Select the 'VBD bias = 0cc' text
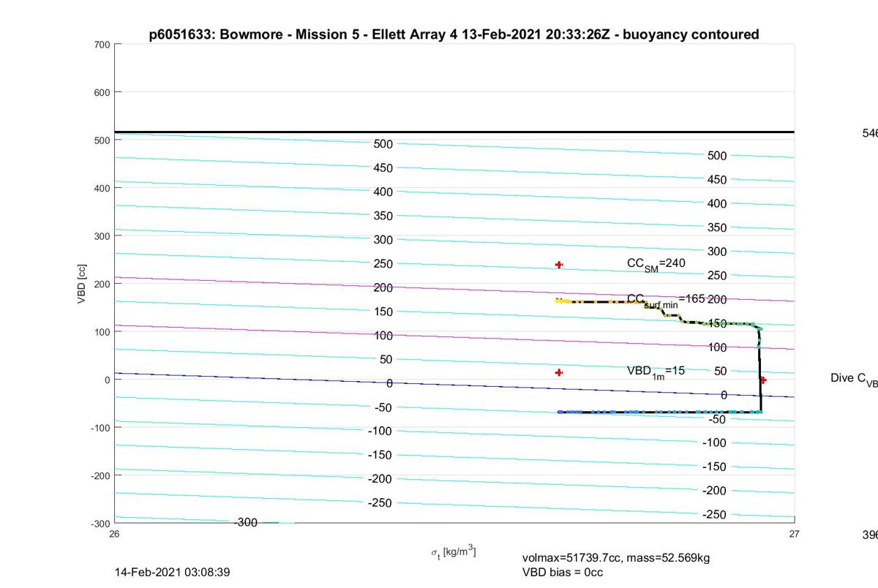Screen dimensions: 878x588 pyautogui.click(x=563, y=572)
